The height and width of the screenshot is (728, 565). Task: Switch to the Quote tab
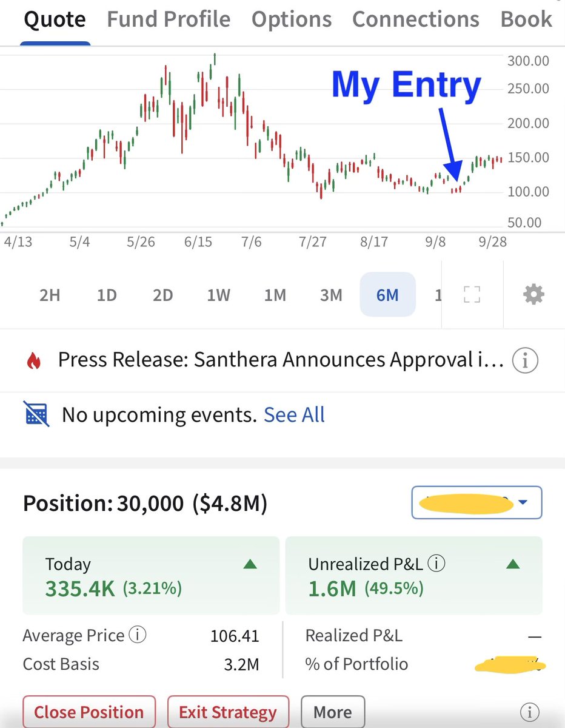pos(55,19)
